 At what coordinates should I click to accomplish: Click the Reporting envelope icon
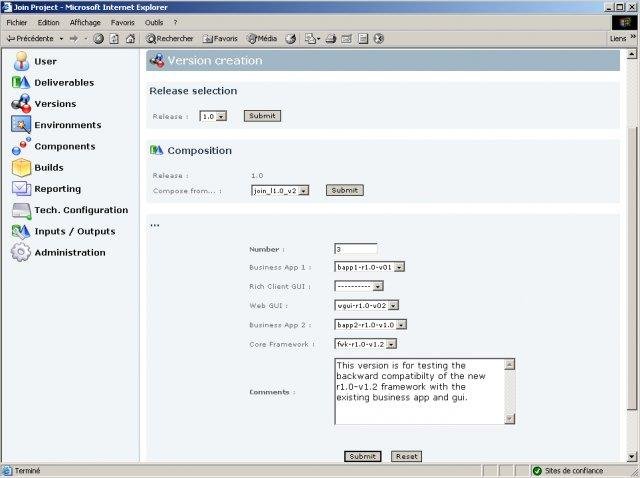tap(21, 189)
